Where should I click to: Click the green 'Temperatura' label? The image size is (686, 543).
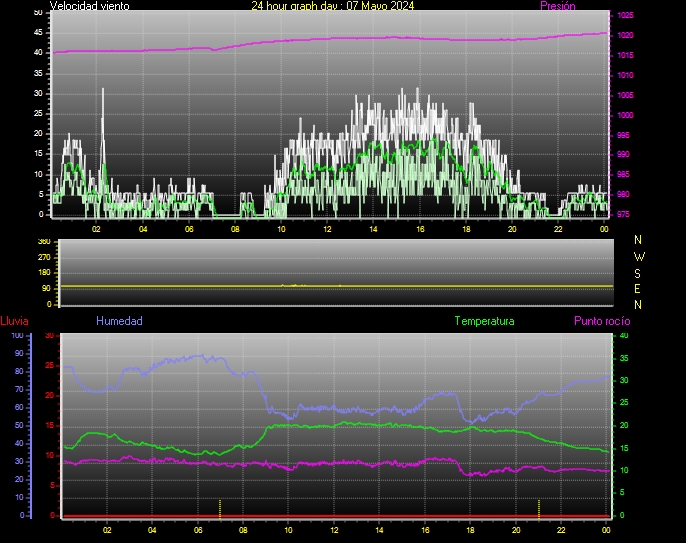coord(484,321)
